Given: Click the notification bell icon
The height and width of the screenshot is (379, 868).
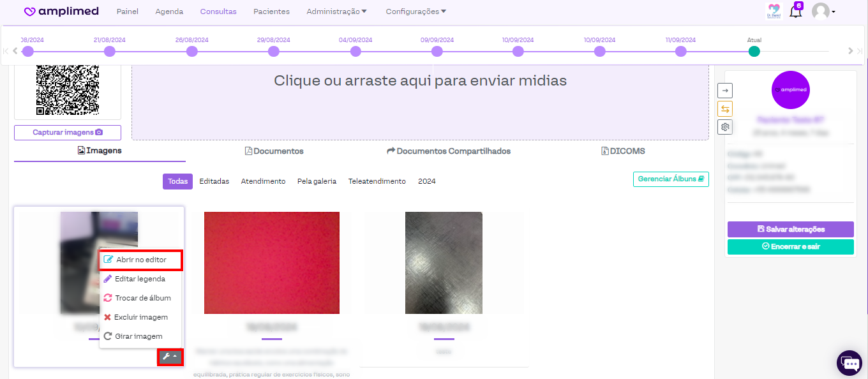Looking at the screenshot, I should [795, 11].
